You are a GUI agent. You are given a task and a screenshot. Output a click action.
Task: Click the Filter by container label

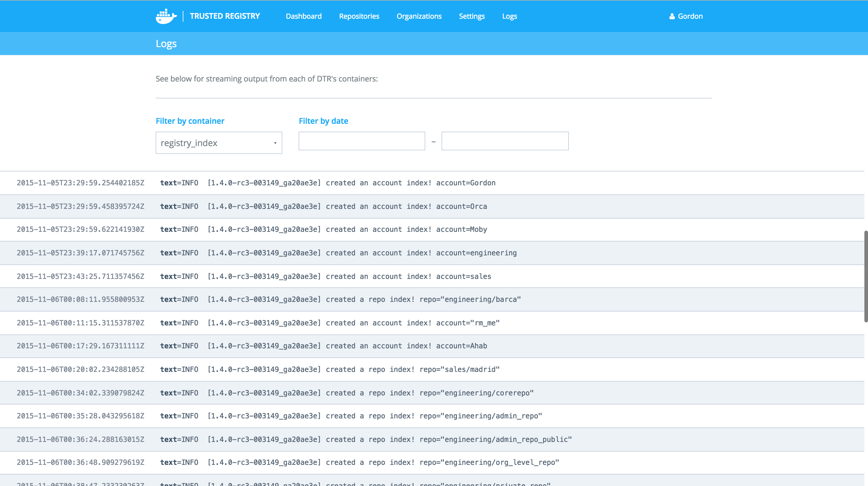click(x=190, y=121)
